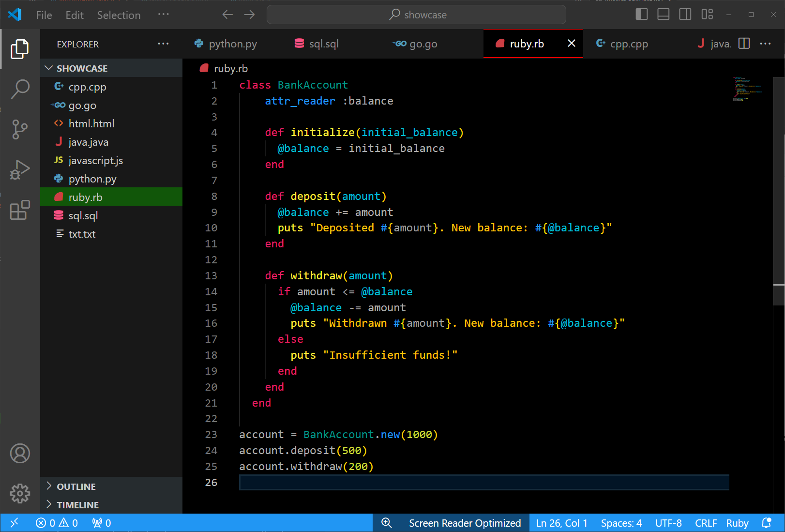This screenshot has width=785, height=532.
Task: Click the showcase command center search box
Action: (416, 15)
